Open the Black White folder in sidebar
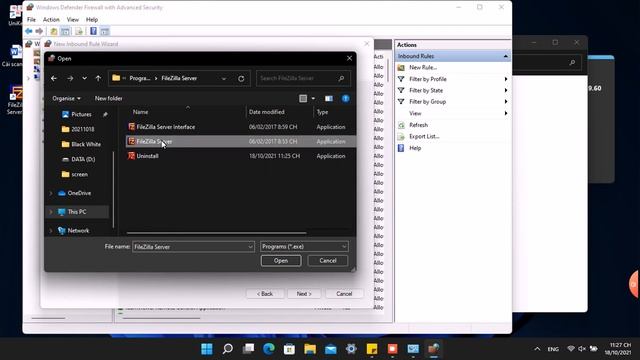Screen dimensions: 640x360 86,144
